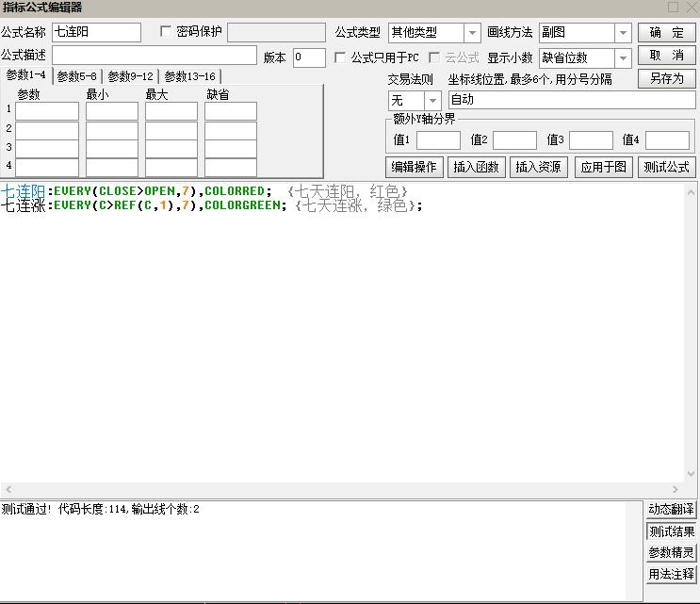Focus the 值1 input field

tap(438, 140)
